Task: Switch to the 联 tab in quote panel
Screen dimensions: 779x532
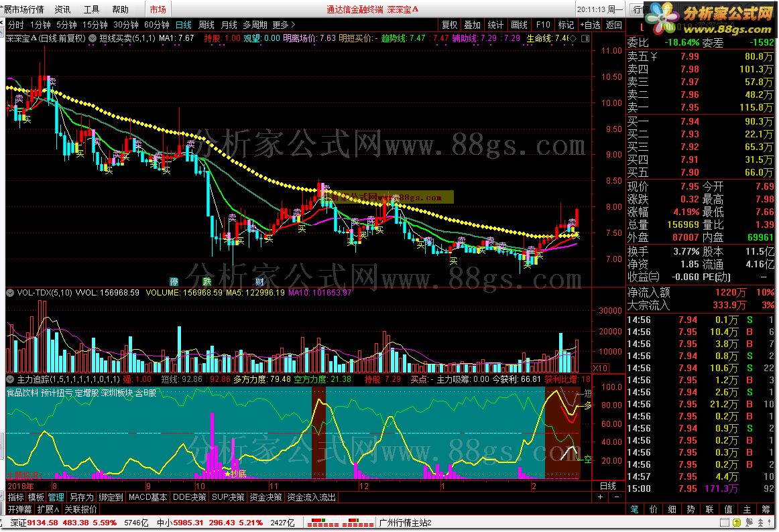Action: point(709,510)
